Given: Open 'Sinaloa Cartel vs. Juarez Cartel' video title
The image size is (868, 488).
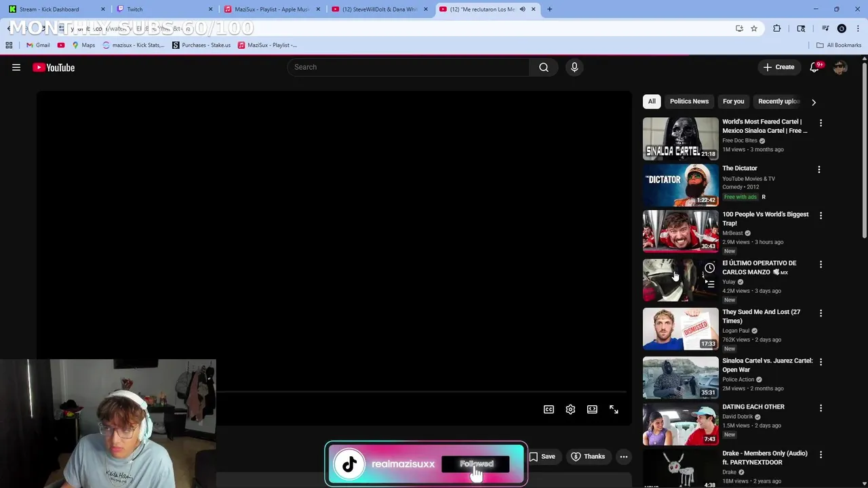Looking at the screenshot, I should click(767, 365).
